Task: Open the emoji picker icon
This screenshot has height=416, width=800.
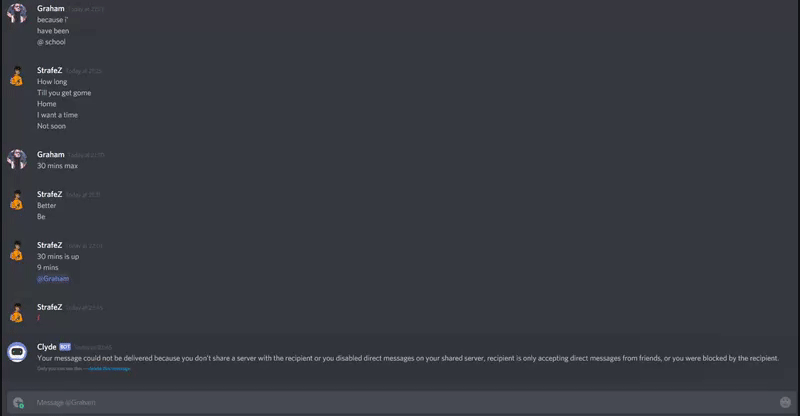Action: (x=785, y=402)
